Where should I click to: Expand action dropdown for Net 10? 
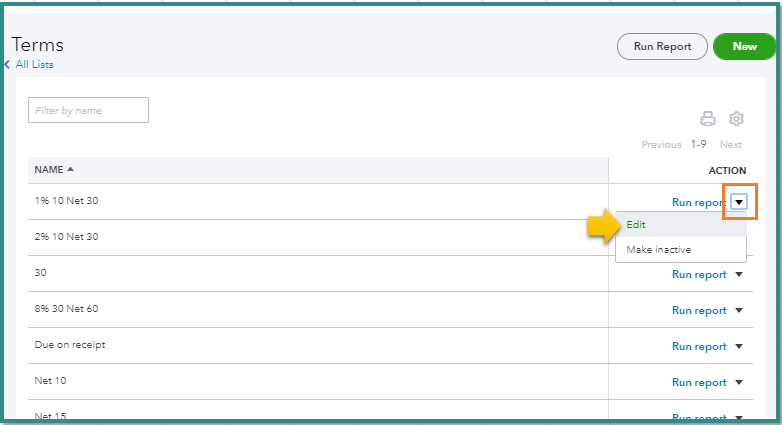(x=739, y=382)
